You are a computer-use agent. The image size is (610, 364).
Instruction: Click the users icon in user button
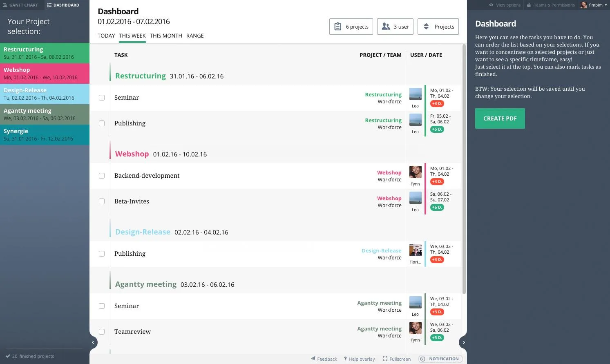coord(386,27)
